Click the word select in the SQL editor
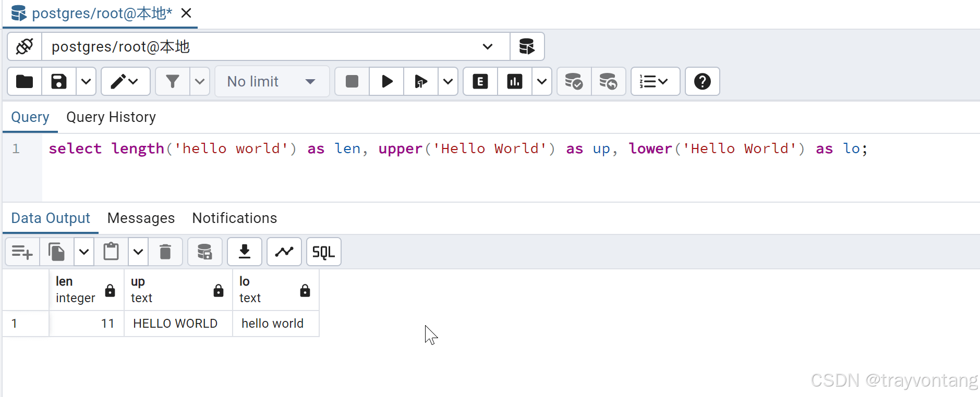The height and width of the screenshot is (397, 980). (x=75, y=148)
